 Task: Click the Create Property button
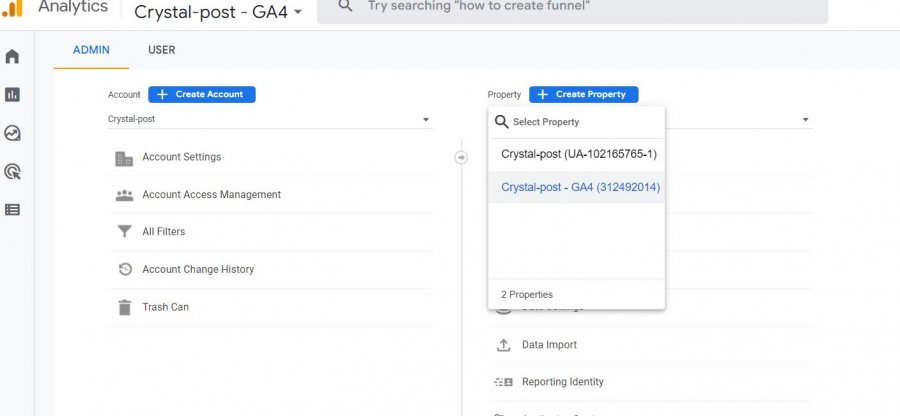click(x=583, y=94)
